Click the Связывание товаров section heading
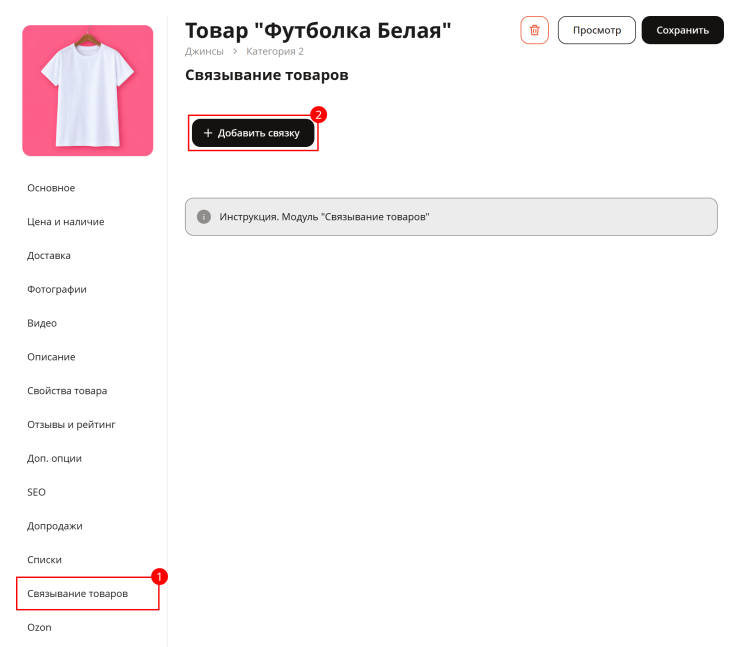Screen dimensions: 740x647 click(x=267, y=75)
